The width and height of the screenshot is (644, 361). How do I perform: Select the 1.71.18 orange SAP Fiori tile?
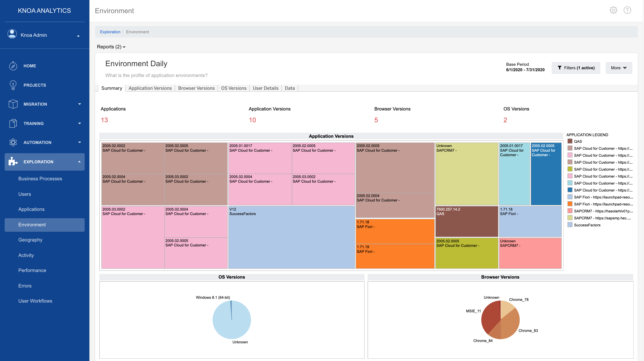395,231
